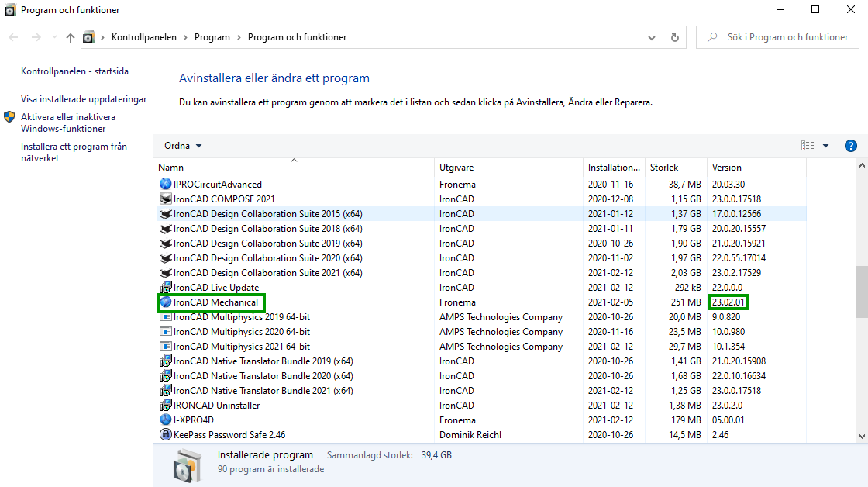868x487 pixels.
Task: Click version 17.0.0.12566 in the list
Action: click(x=736, y=214)
